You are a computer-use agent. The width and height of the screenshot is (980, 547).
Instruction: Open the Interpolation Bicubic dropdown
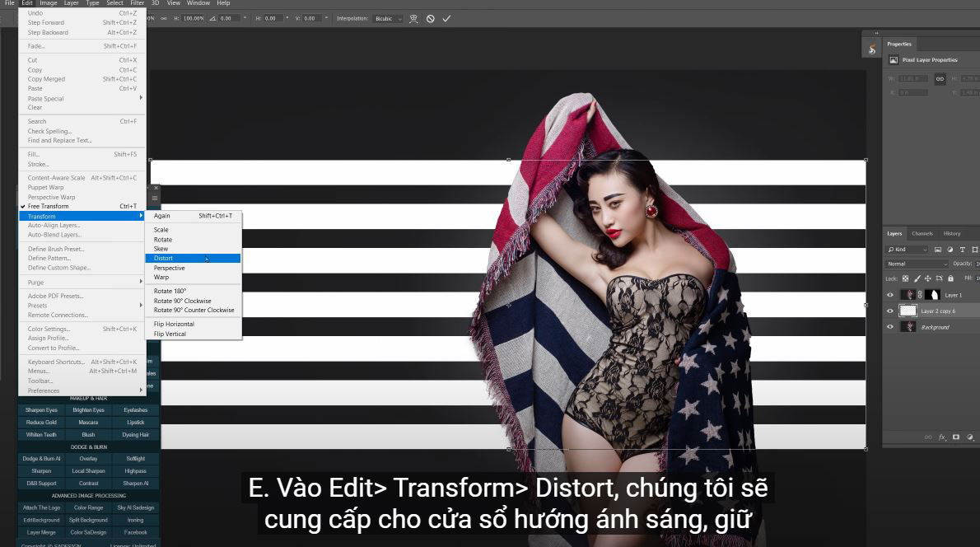(388, 19)
